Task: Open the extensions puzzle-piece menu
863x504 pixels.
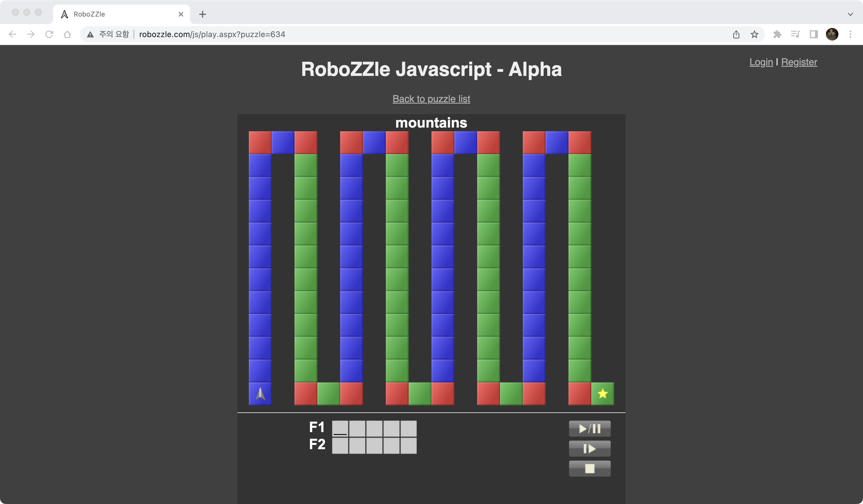Action: click(777, 34)
